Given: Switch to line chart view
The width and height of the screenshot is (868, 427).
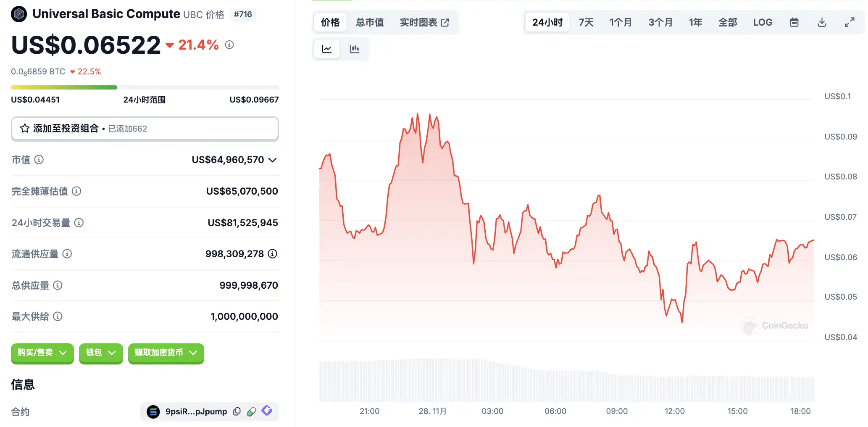Looking at the screenshot, I should (x=327, y=49).
